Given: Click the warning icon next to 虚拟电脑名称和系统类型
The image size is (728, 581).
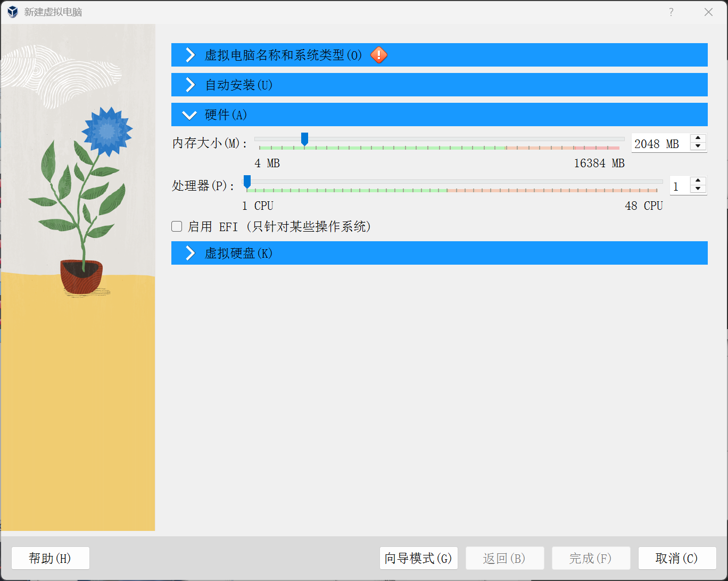Looking at the screenshot, I should [378, 55].
